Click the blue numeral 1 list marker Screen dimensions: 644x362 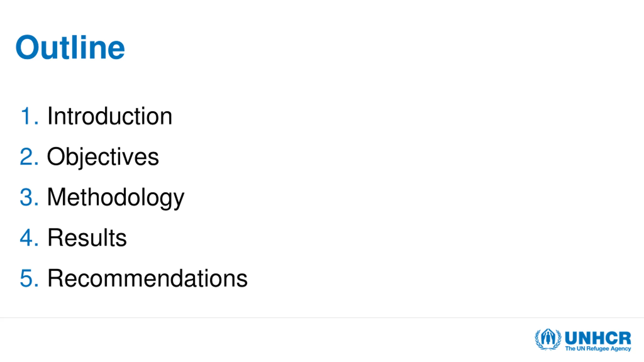[x=30, y=116]
